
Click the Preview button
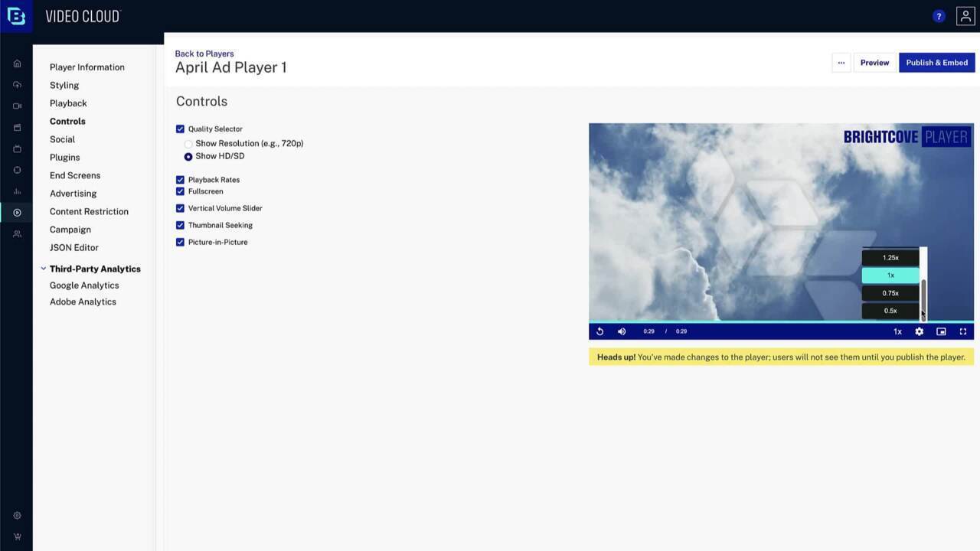coord(874,63)
